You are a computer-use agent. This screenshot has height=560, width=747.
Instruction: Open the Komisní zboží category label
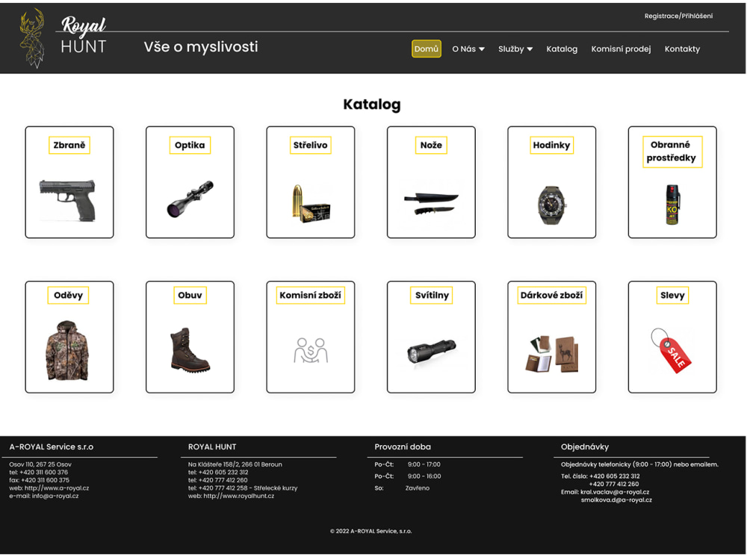tap(311, 295)
